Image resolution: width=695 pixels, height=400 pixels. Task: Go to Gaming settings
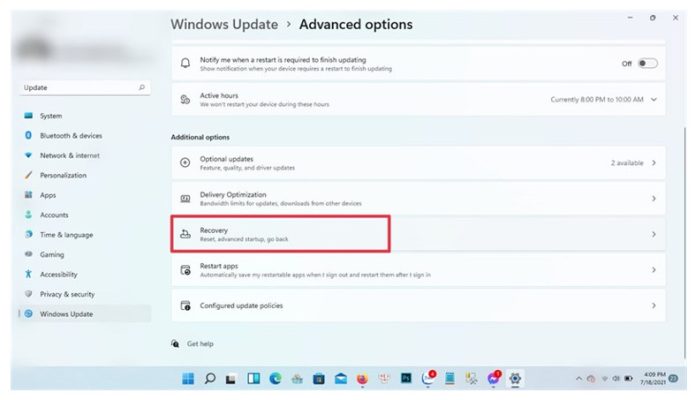(52, 255)
